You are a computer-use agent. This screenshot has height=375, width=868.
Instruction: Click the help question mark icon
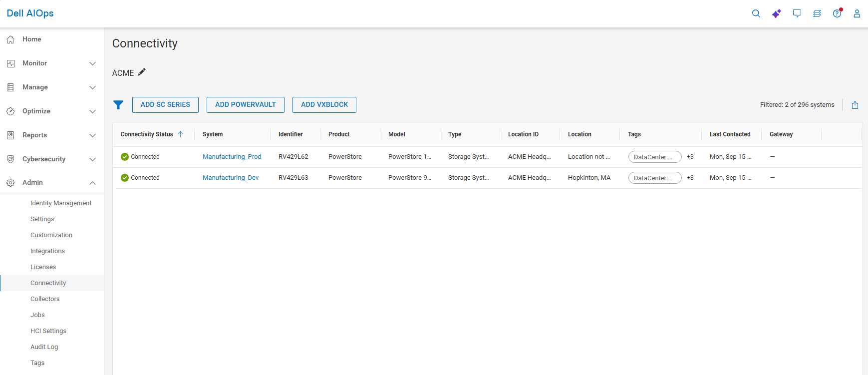837,13
